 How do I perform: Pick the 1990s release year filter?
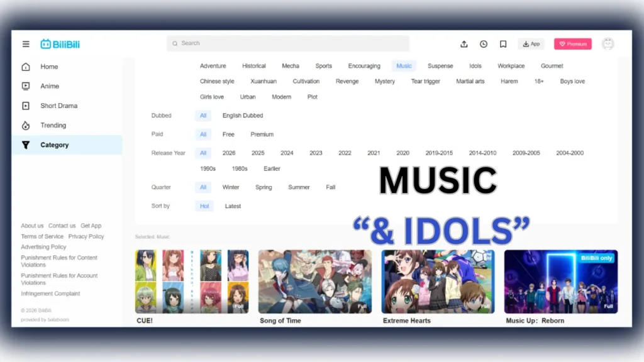[x=208, y=168]
